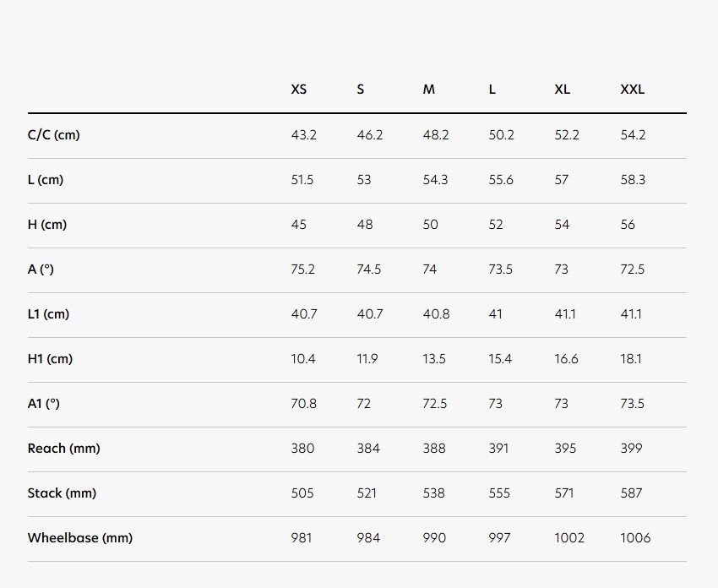This screenshot has width=718, height=588.
Task: Click the XL size column header
Action: [x=563, y=90]
